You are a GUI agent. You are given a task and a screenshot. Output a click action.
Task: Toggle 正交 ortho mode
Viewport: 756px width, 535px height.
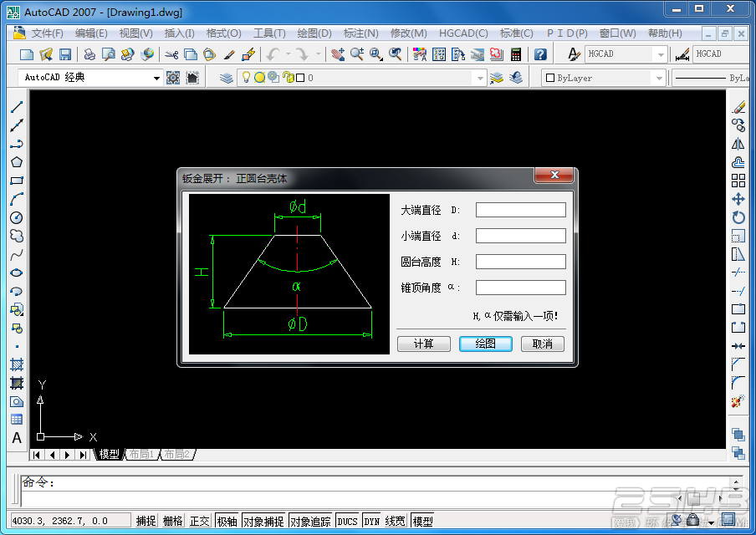[200, 521]
